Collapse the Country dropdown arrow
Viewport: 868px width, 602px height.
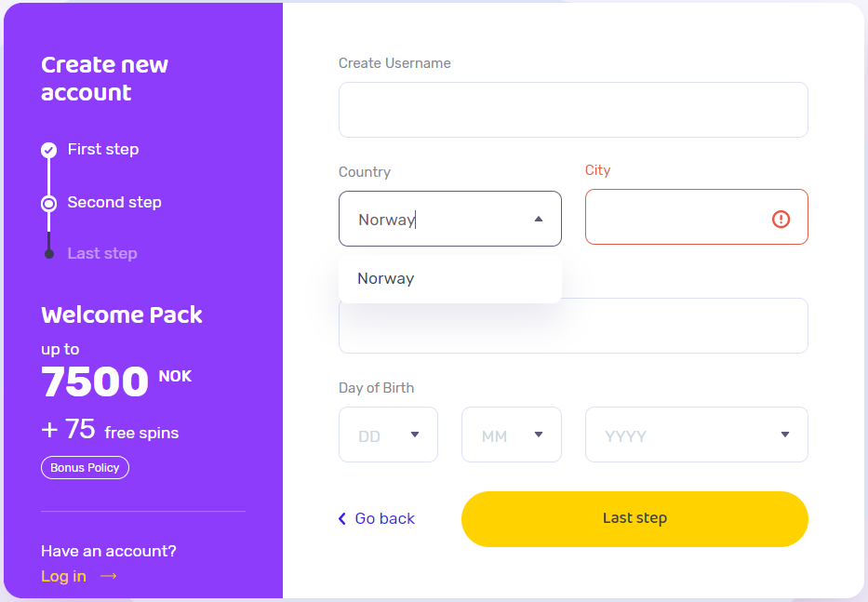538,220
